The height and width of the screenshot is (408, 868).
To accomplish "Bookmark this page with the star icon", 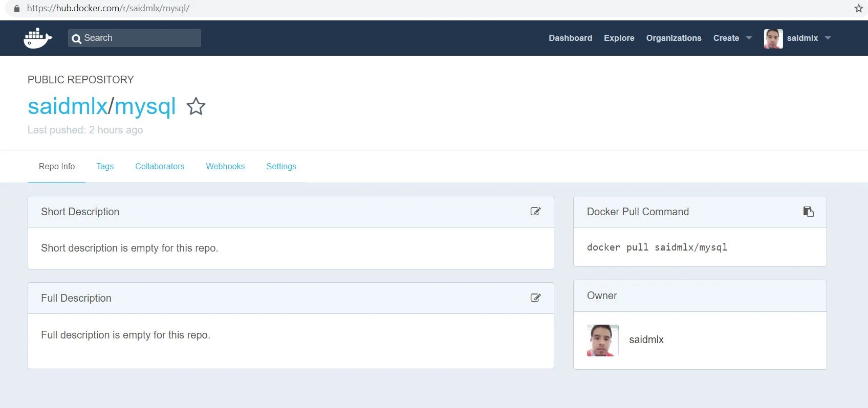I will (858, 8).
